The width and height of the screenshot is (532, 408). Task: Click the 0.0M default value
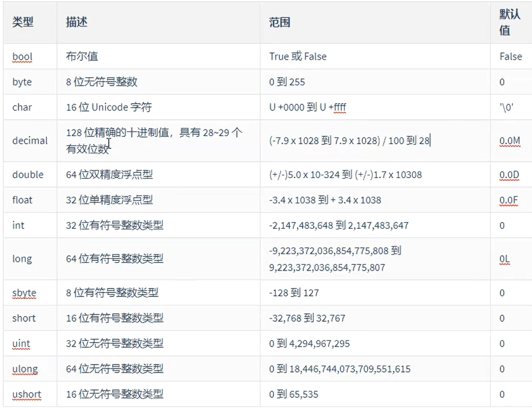509,141
